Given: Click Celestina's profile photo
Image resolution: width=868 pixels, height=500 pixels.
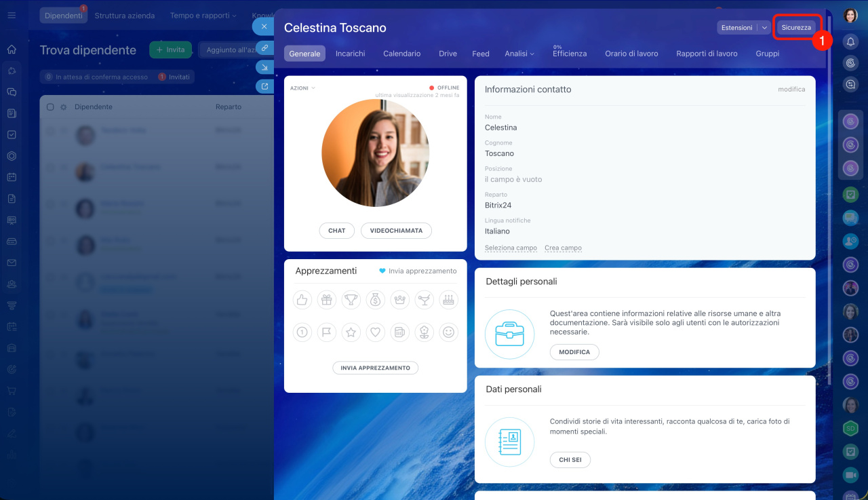Looking at the screenshot, I should [375, 153].
